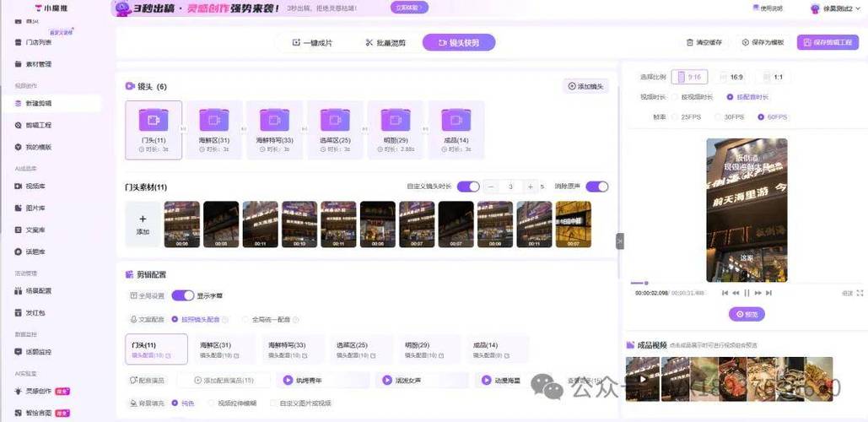Increase shot duration with plus stepper
The height and width of the screenshot is (422, 868).
tap(530, 187)
